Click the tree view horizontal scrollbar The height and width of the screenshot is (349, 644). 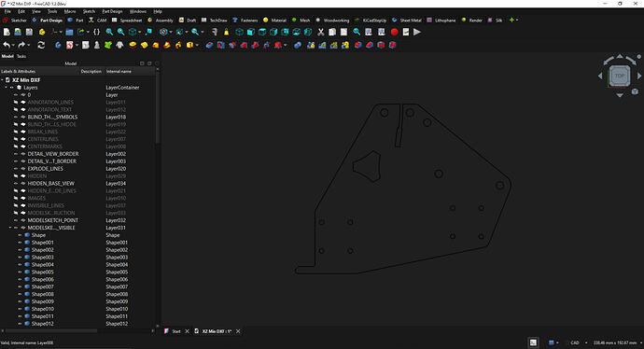pos(50,330)
